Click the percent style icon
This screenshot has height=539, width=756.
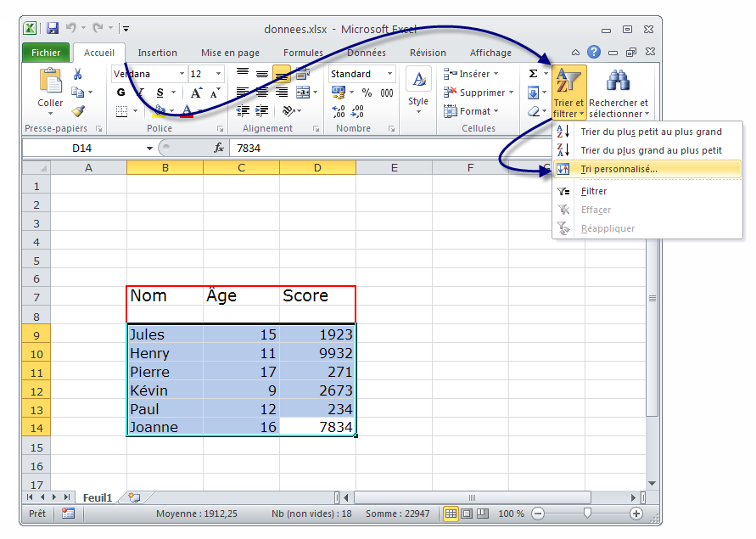(x=367, y=93)
